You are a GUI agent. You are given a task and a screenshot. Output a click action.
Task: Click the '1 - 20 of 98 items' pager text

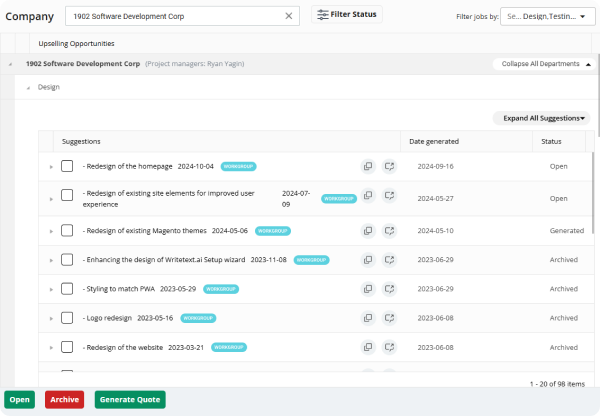(x=557, y=384)
